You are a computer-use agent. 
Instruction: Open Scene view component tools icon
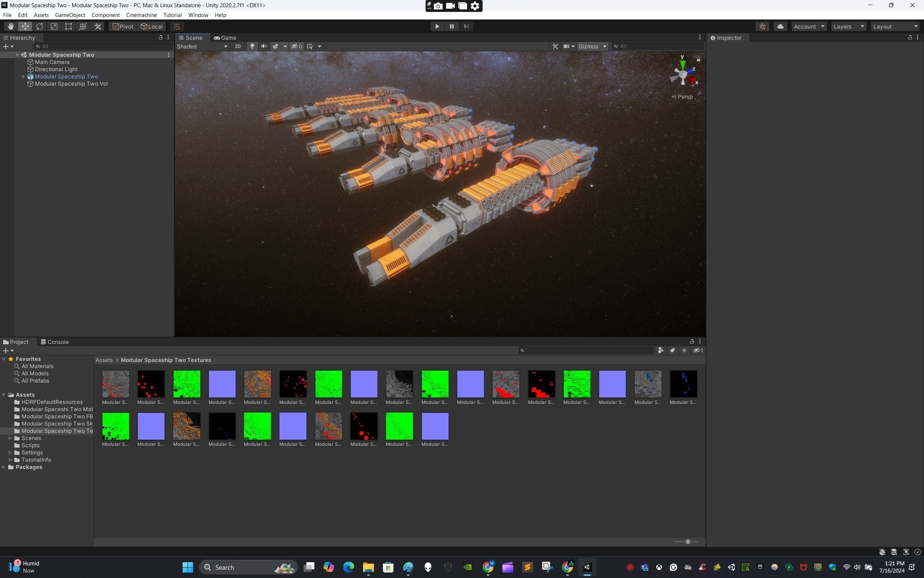pos(555,46)
